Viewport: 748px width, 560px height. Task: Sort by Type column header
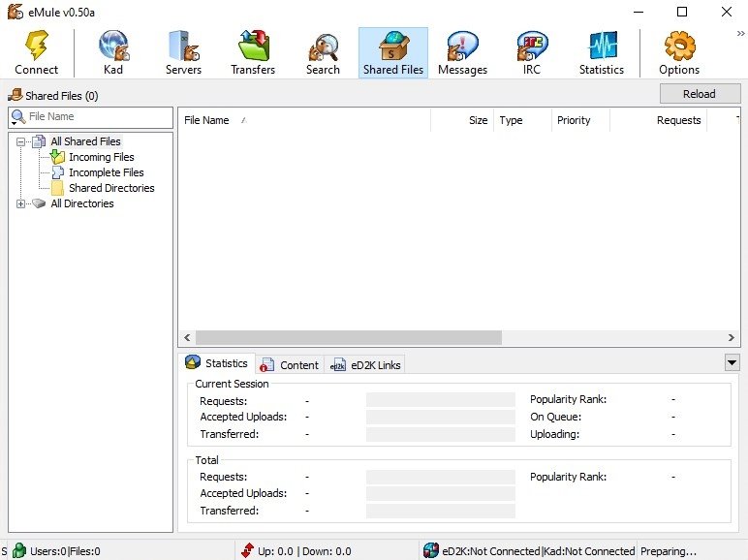pos(522,120)
